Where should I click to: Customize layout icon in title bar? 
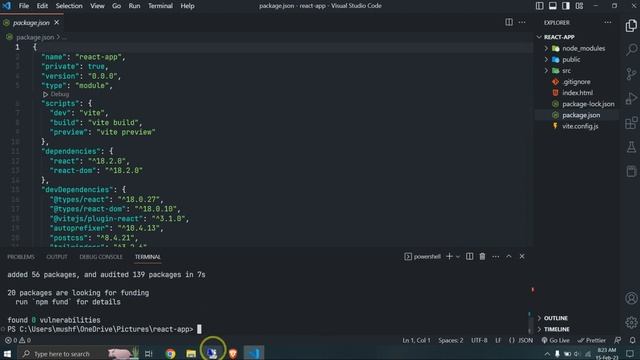coord(579,6)
